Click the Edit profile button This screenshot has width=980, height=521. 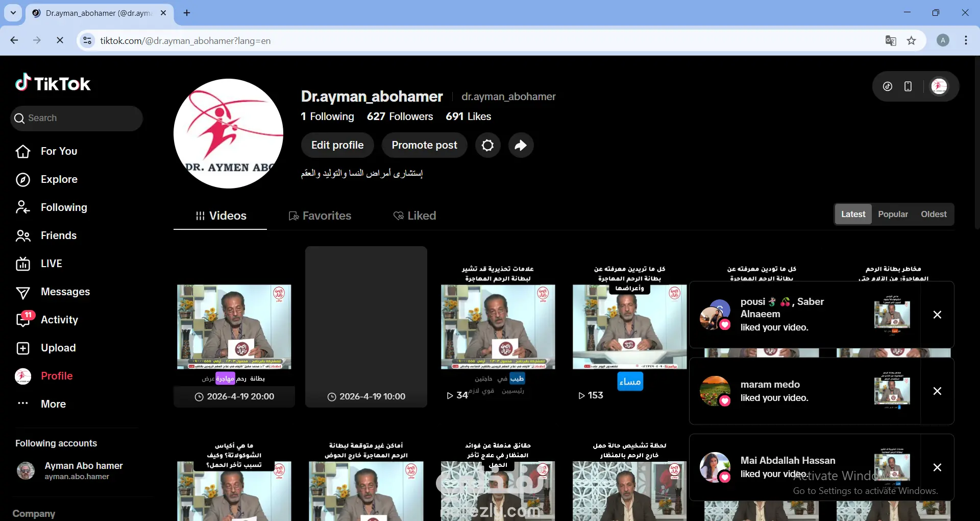tap(337, 145)
